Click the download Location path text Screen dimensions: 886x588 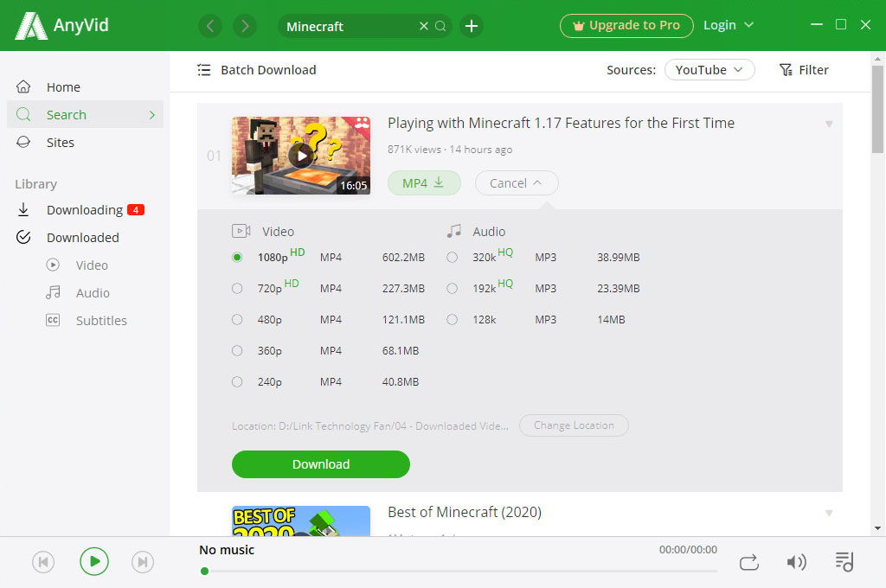(x=370, y=426)
